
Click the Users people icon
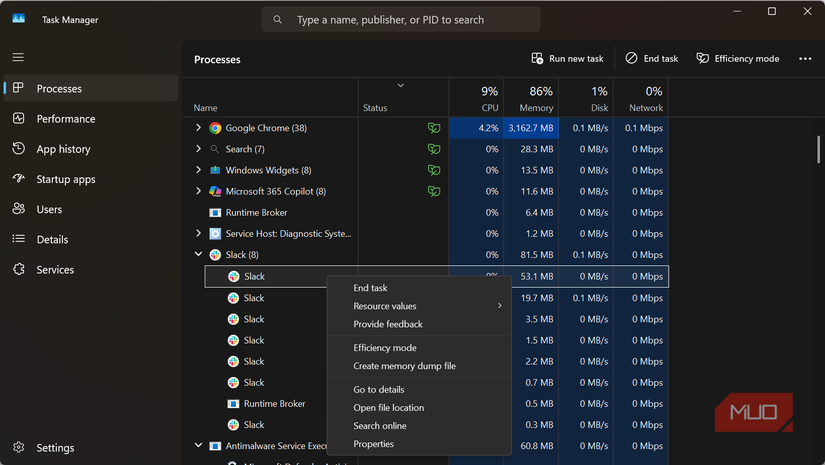pyautogui.click(x=18, y=208)
